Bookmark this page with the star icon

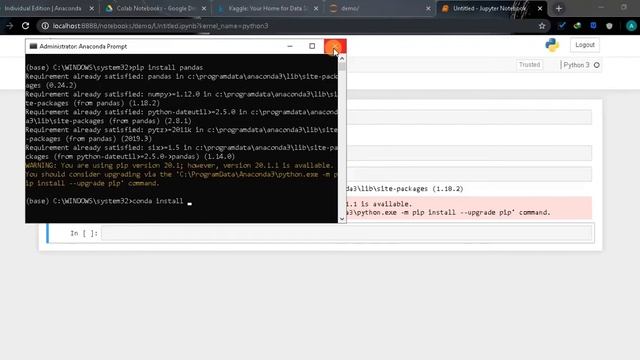pyautogui.click(x=542, y=26)
